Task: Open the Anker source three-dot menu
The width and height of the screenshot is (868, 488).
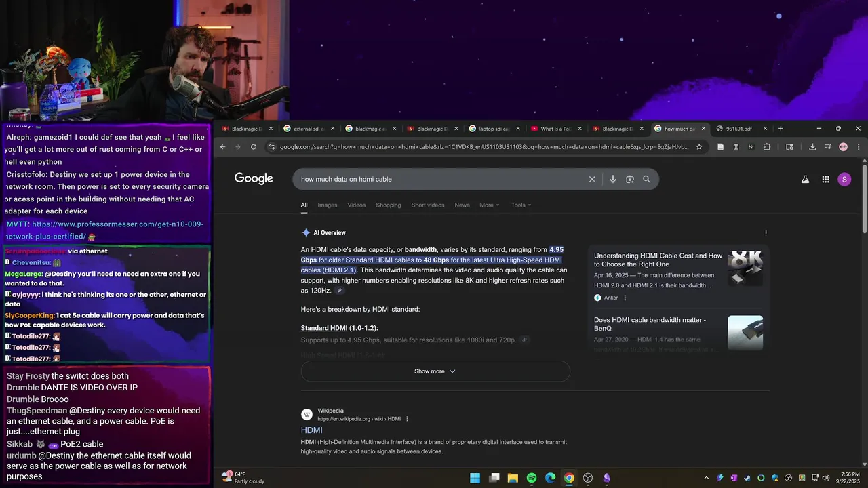Action: coord(625,298)
